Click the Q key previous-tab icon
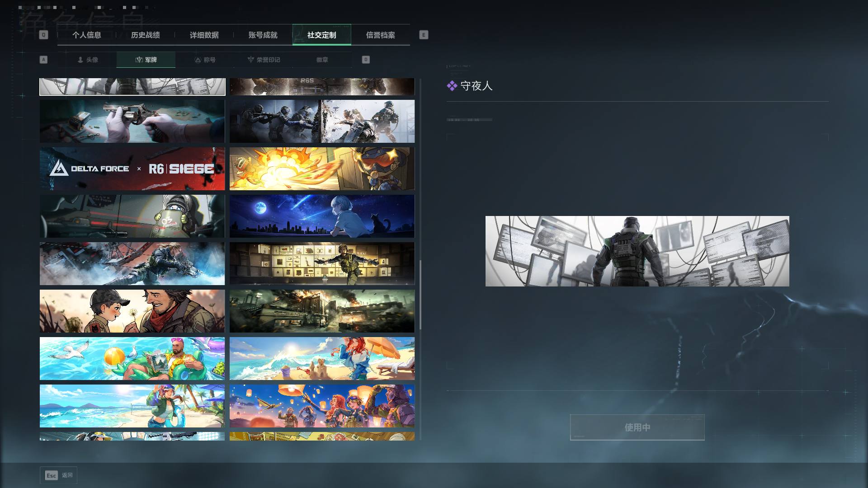Image resolution: width=868 pixels, height=488 pixels. 43,35
